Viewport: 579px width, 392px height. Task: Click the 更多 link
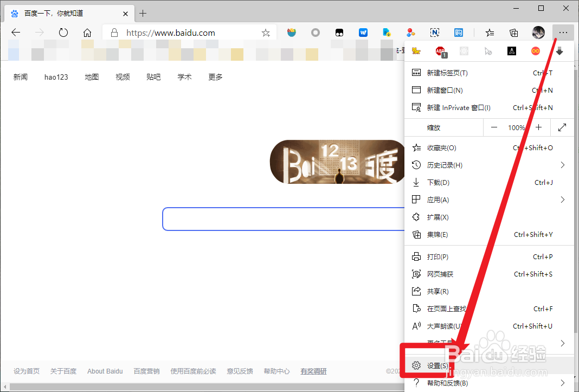(215, 77)
